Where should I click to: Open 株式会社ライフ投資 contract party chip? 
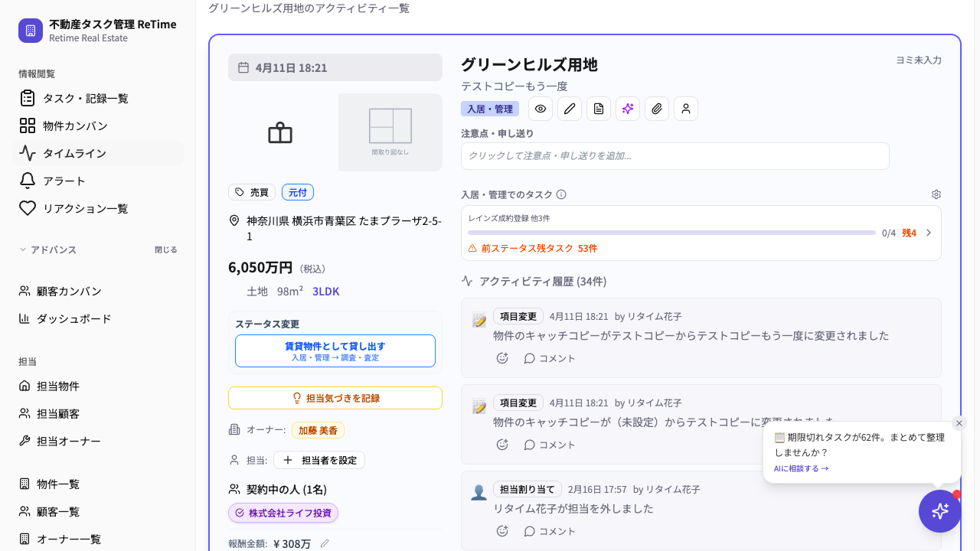[x=283, y=513]
